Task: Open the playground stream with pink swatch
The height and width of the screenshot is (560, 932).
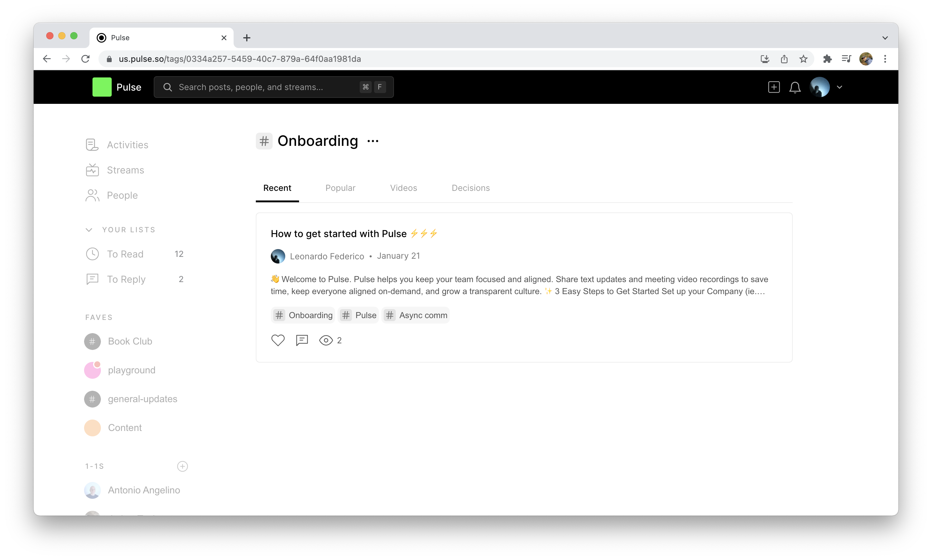Action: (x=132, y=370)
